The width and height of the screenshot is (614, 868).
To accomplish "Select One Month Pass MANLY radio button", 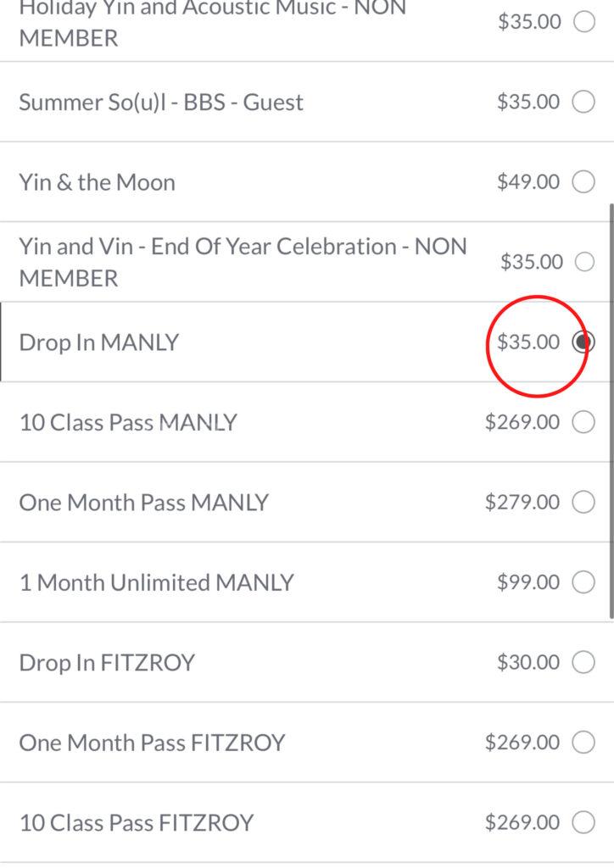I will point(583,502).
